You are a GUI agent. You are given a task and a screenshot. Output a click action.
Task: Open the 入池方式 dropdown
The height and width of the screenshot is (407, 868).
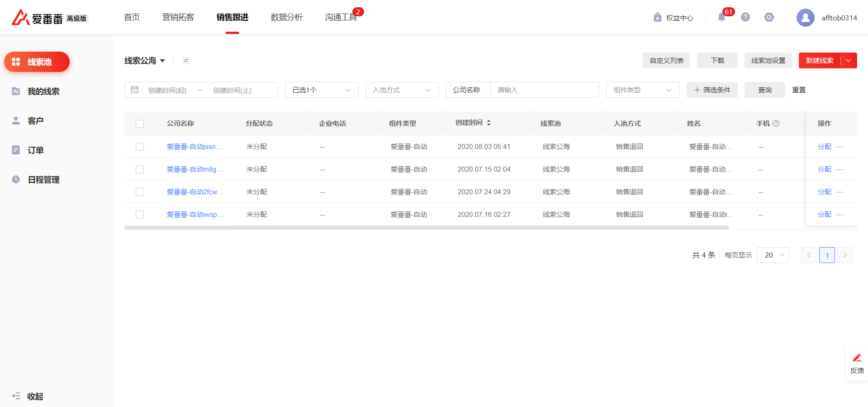[x=402, y=90]
